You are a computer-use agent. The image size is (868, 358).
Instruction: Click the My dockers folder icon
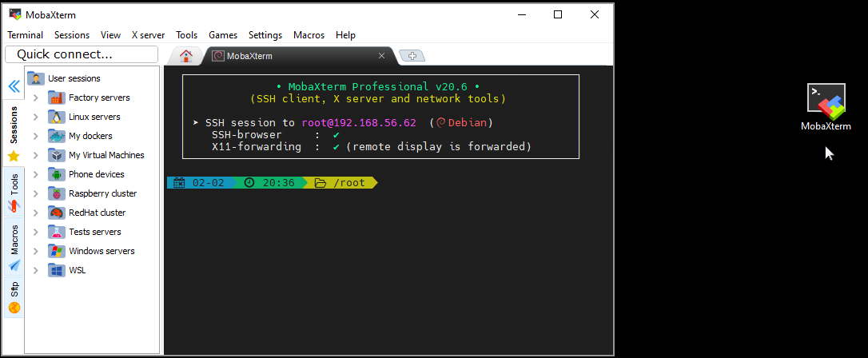pos(57,136)
